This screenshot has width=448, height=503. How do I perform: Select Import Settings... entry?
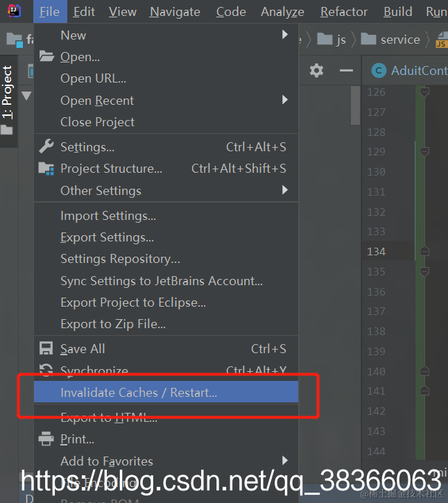point(166,216)
